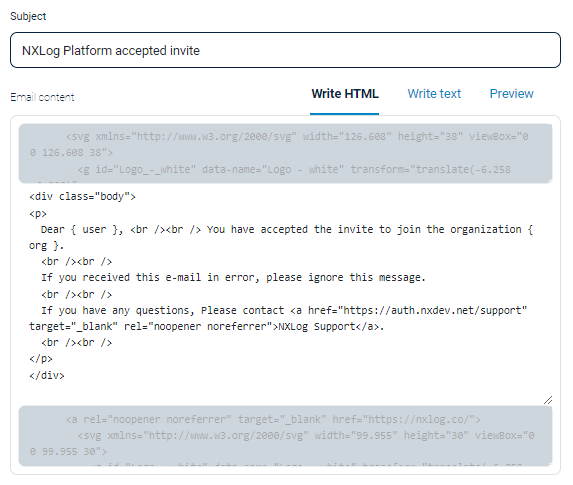This screenshot has height=485, width=573.
Task: Click the line '<div class="body">'
Action: tap(83, 197)
